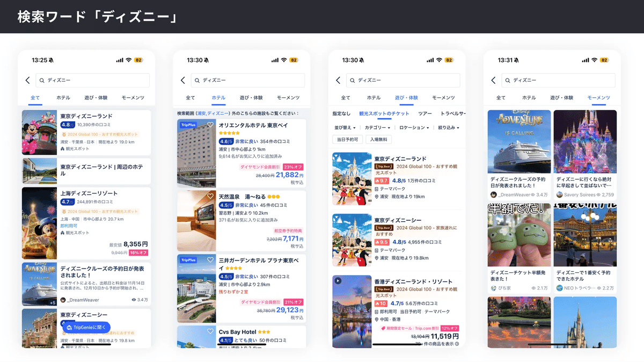Click battery indicator in the 13:25 phone status bar
The height and width of the screenshot is (362, 644).
[x=138, y=60]
